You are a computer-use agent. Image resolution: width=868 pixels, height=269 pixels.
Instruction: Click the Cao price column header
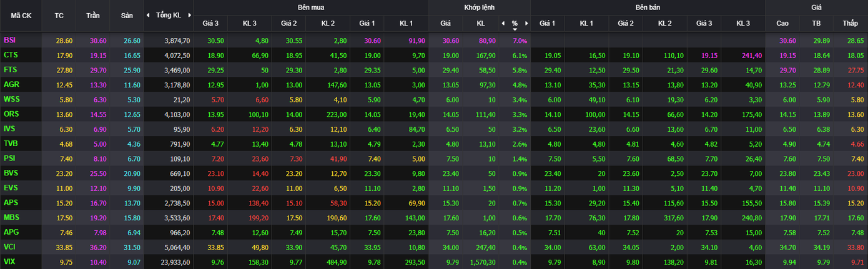(x=782, y=23)
